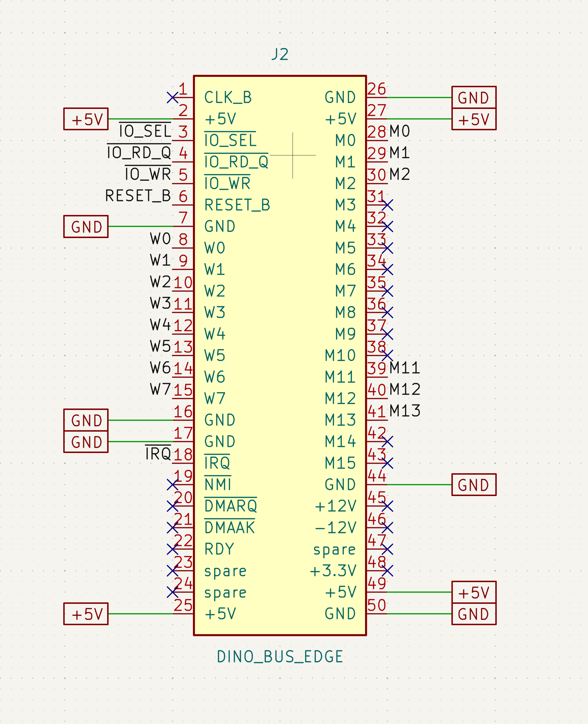
Task: Click the +5V power label at pin 49
Action: 474,592
